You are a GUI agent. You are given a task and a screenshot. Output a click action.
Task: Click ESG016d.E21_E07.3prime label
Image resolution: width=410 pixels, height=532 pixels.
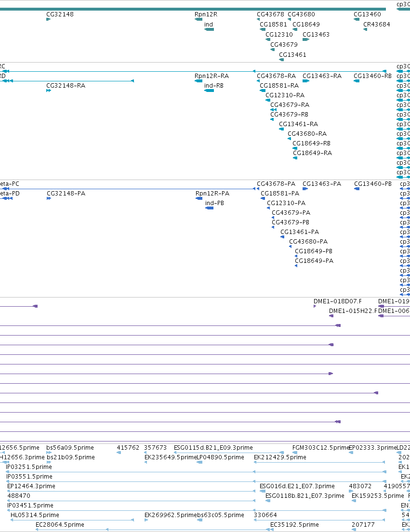tap(297, 486)
